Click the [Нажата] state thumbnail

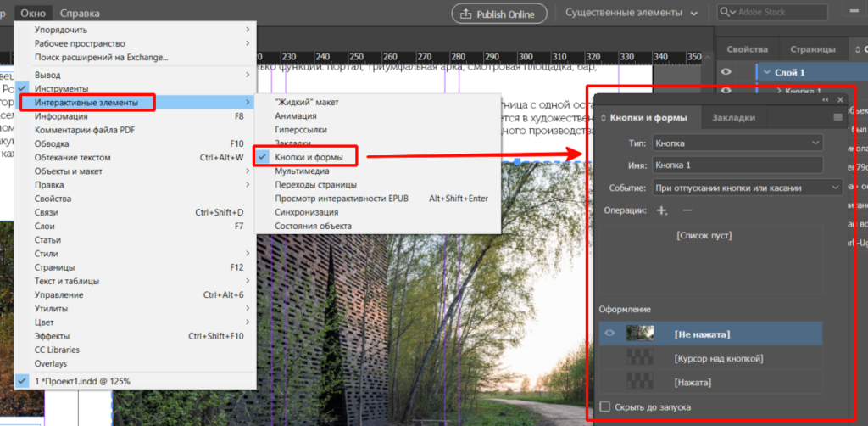pos(638,383)
